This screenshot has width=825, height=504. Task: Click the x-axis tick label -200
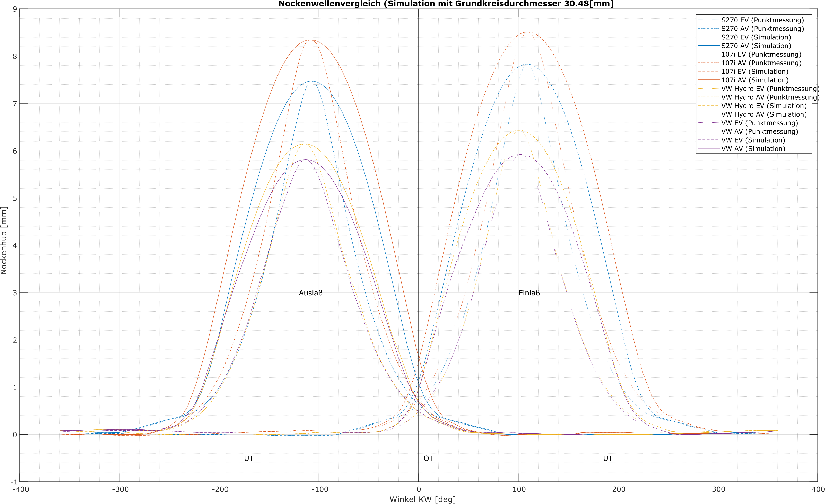pos(220,490)
